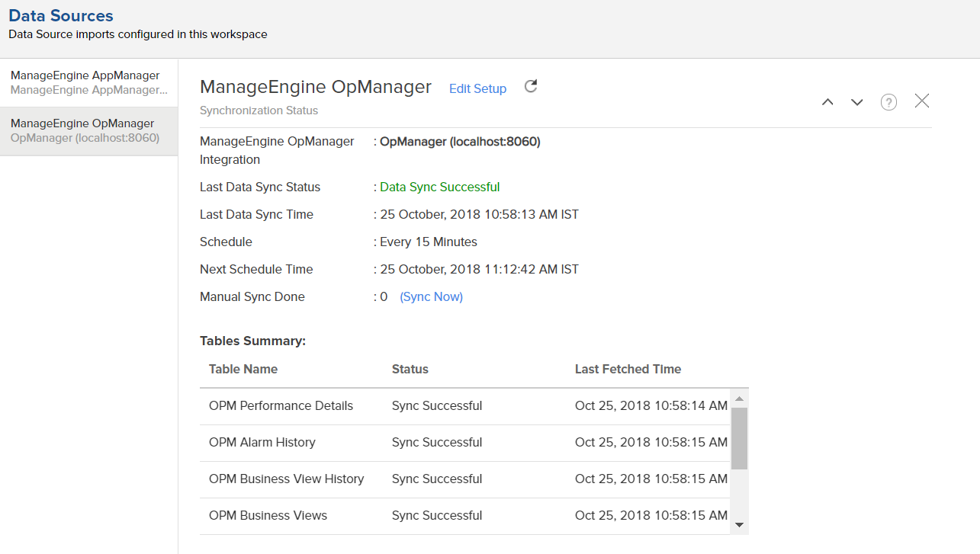The width and height of the screenshot is (980, 554).
Task: Click the tables summary scrollbar thumb
Action: pos(739,438)
